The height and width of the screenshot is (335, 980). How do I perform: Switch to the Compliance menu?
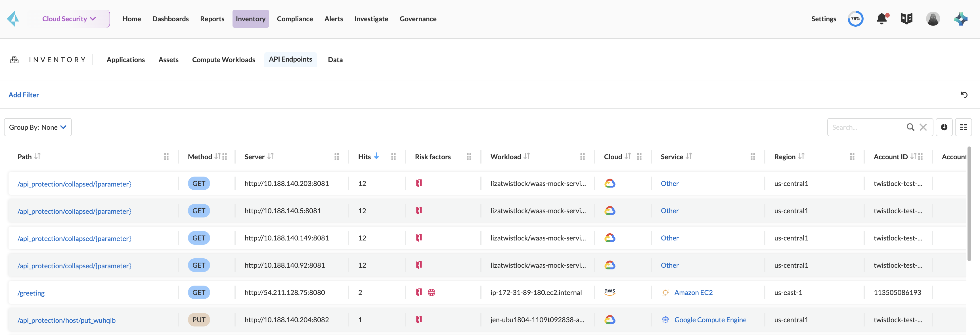click(294, 19)
